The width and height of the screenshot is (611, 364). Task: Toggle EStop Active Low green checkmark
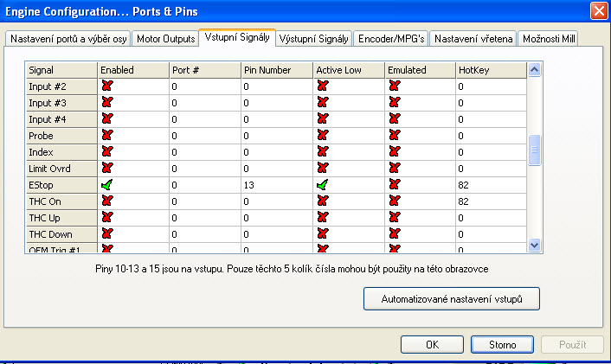click(x=323, y=185)
